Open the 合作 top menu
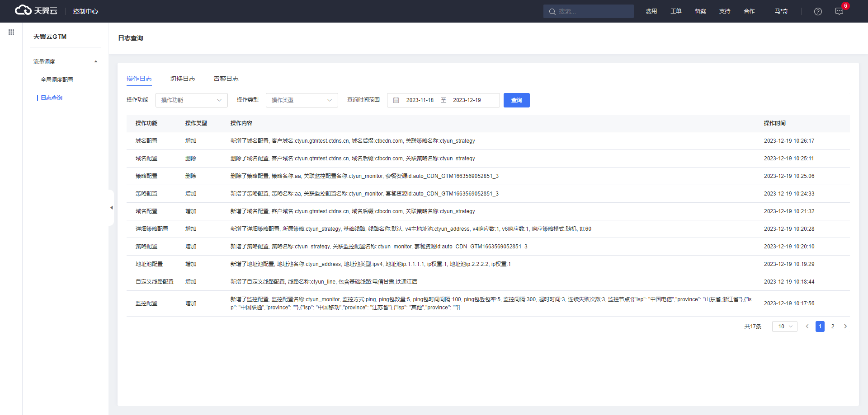This screenshot has height=415, width=868. pos(749,11)
